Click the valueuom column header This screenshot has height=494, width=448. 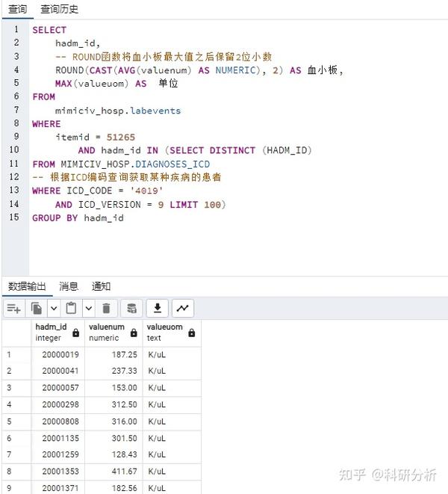click(172, 333)
